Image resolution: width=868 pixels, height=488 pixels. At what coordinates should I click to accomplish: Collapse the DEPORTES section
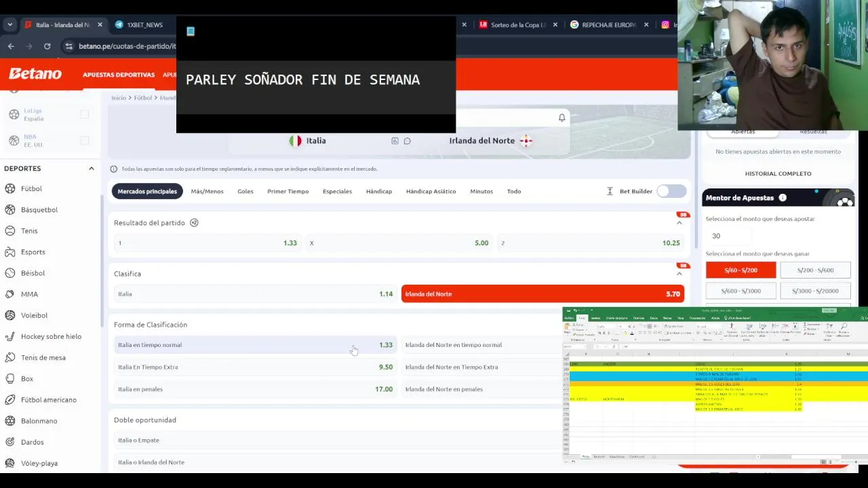(92, 168)
